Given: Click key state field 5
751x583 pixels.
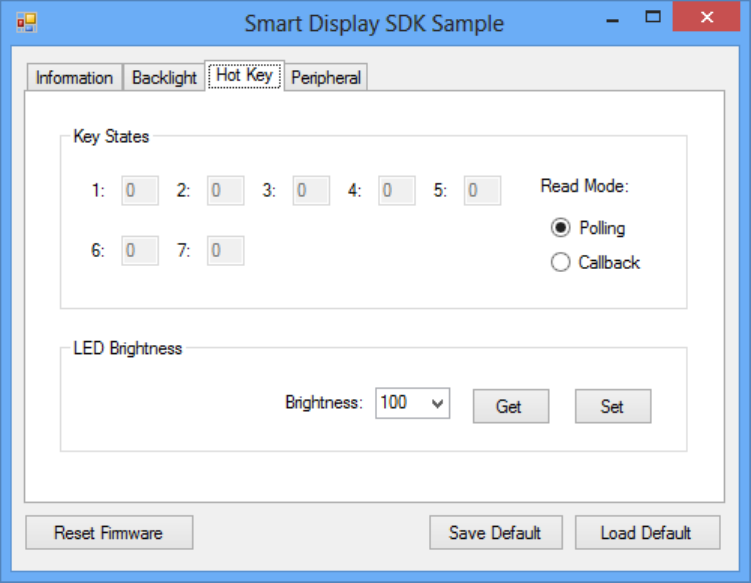Looking at the screenshot, I should 482,190.
